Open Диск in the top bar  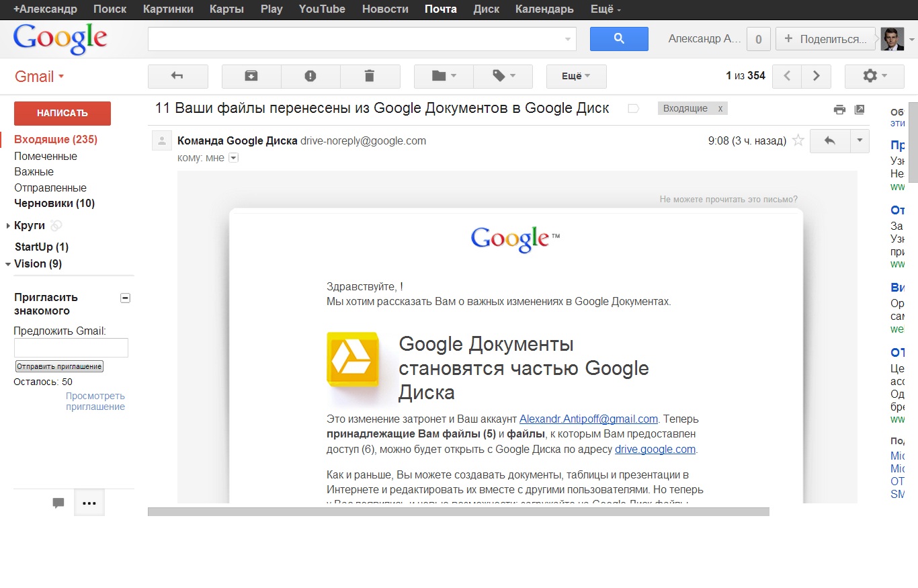tap(486, 9)
